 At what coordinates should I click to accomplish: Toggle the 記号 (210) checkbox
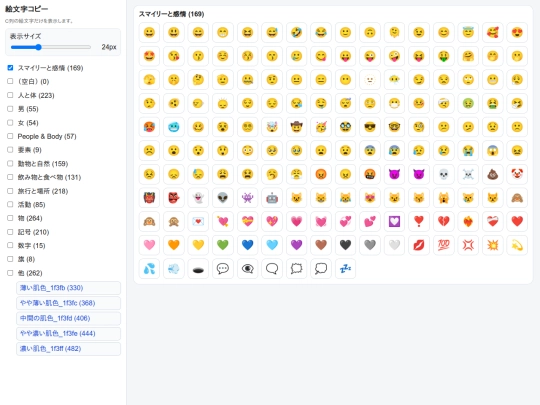10,232
